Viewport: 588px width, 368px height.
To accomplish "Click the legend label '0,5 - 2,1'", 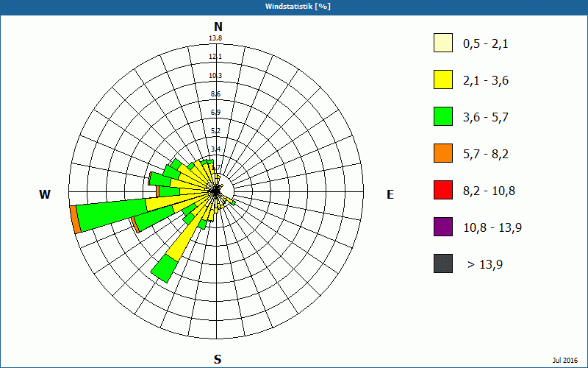I will click(486, 44).
